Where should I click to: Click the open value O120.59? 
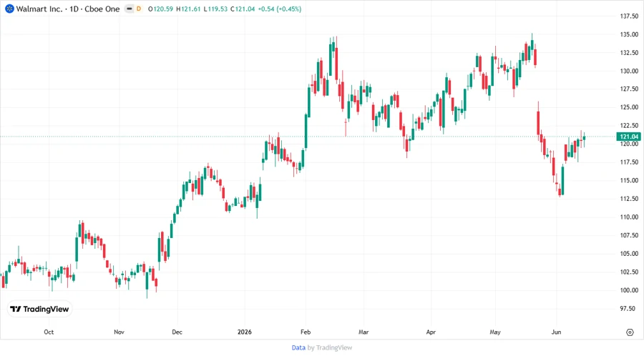pyautogui.click(x=160, y=9)
